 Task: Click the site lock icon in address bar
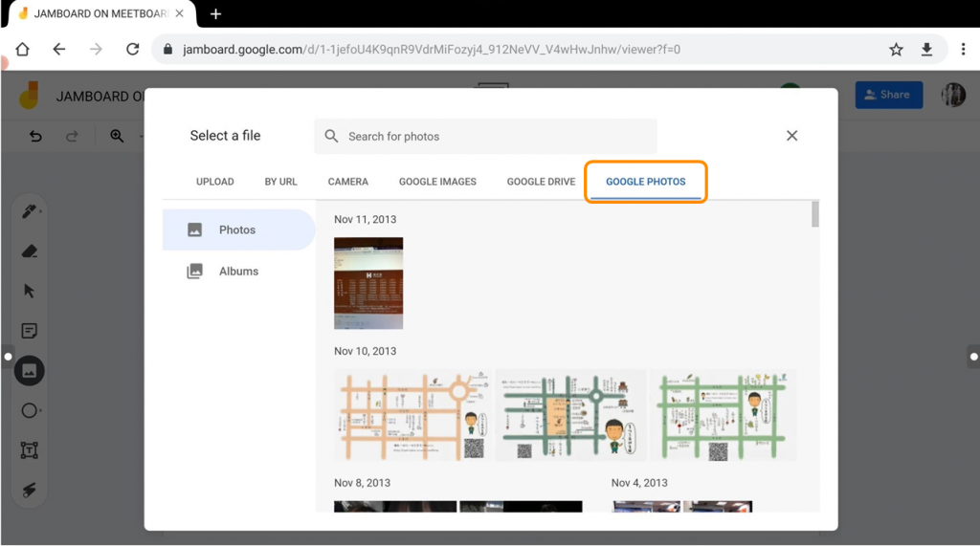coord(167,50)
